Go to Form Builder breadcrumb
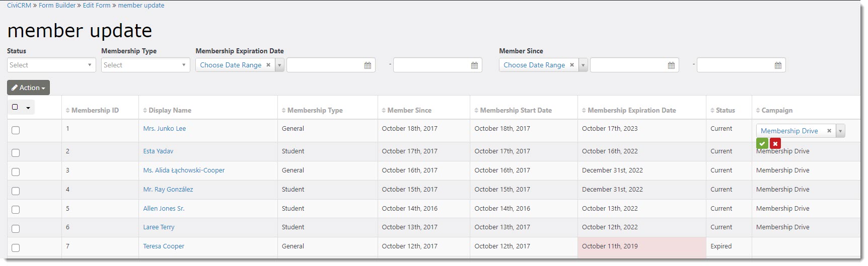The height and width of the screenshot is (266, 868). [x=57, y=6]
